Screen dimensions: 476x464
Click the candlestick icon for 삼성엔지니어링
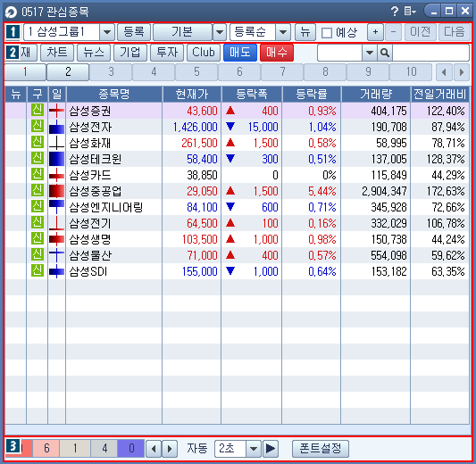pos(57,207)
